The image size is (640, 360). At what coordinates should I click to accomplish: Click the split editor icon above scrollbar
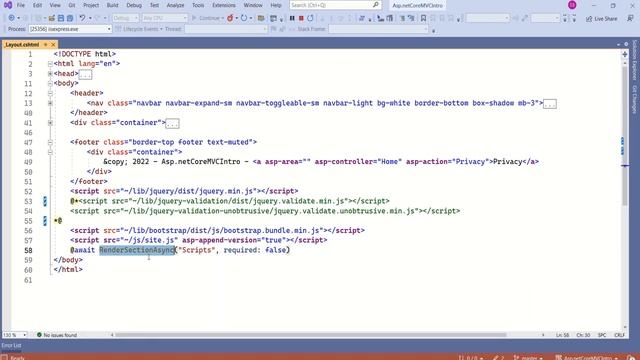tap(625, 54)
